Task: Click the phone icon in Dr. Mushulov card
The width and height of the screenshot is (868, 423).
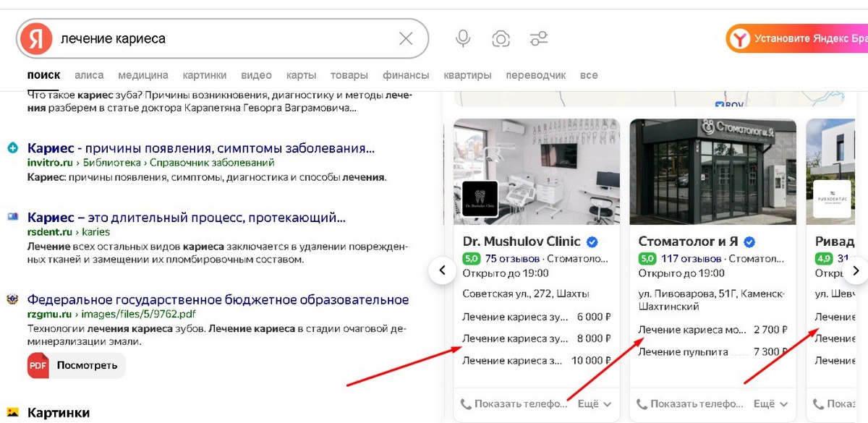Action: pos(466,404)
